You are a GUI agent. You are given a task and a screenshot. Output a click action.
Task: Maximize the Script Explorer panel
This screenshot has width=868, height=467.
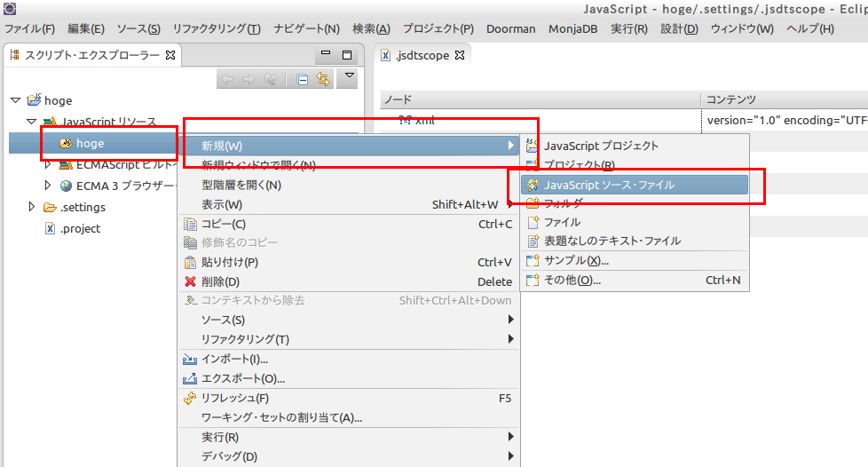tap(347, 55)
